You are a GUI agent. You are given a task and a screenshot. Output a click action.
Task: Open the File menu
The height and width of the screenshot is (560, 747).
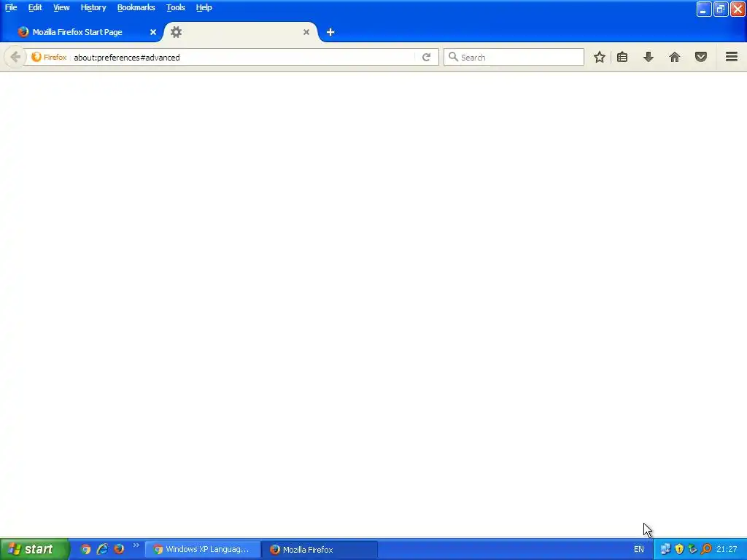click(x=11, y=7)
